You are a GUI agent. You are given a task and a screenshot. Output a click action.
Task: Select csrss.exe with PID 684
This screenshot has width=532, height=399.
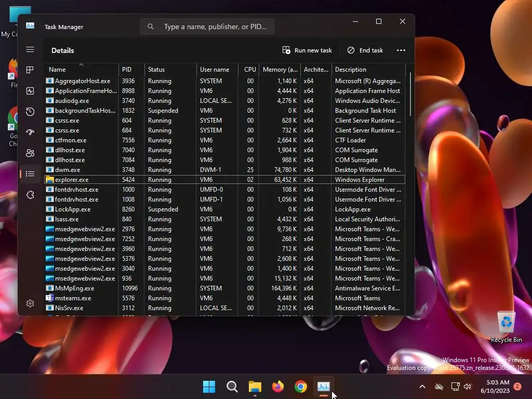pos(224,130)
